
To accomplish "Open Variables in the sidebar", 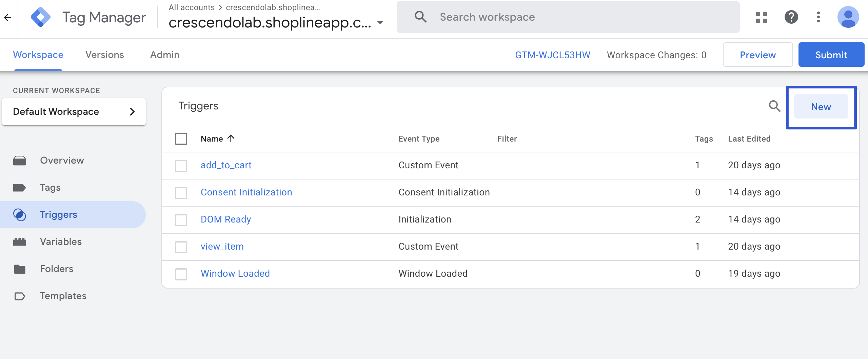I will (x=61, y=242).
